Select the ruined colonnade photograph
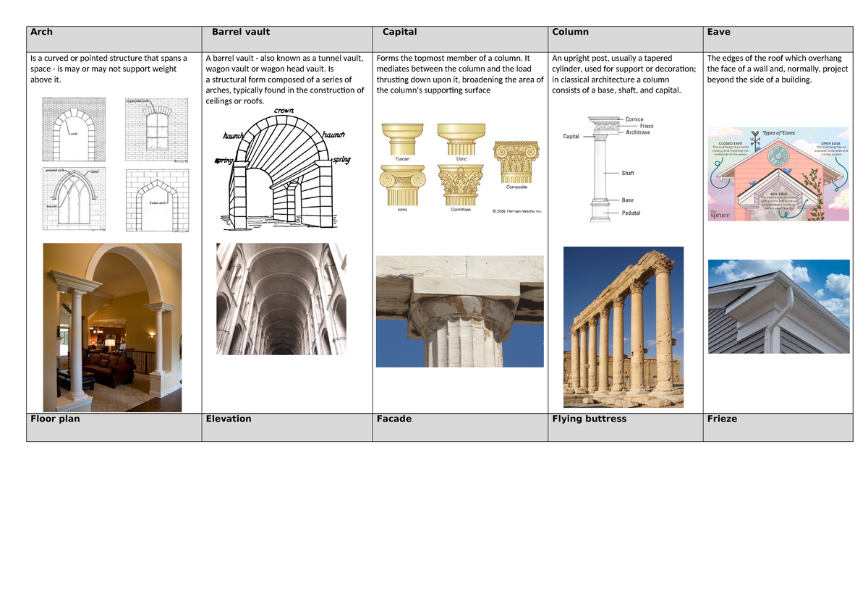The image size is (868, 614). tap(624, 328)
